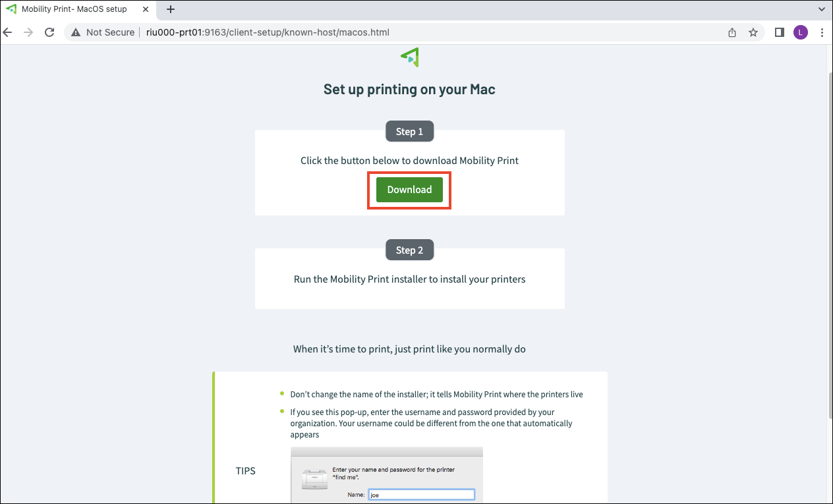Bookmark this page using the star icon
Screen dimensions: 833x504
click(753, 32)
